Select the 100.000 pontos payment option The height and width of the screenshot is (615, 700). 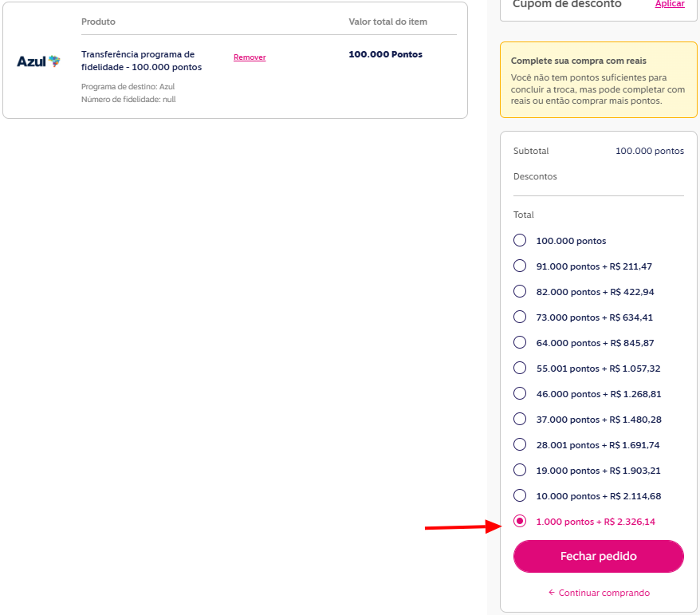point(520,240)
